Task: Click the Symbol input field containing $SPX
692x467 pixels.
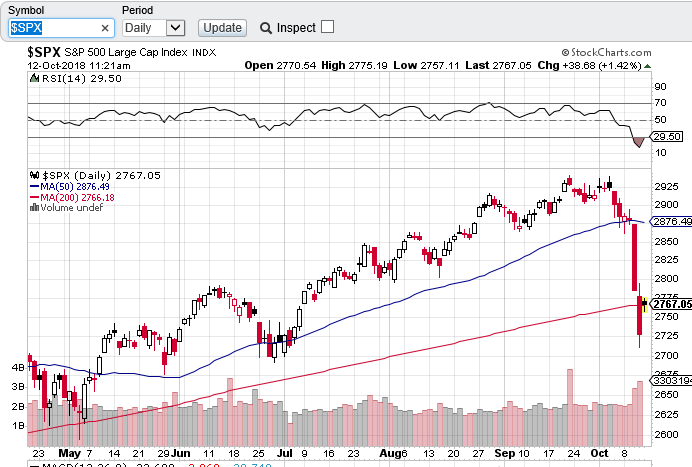Action: [x=61, y=28]
